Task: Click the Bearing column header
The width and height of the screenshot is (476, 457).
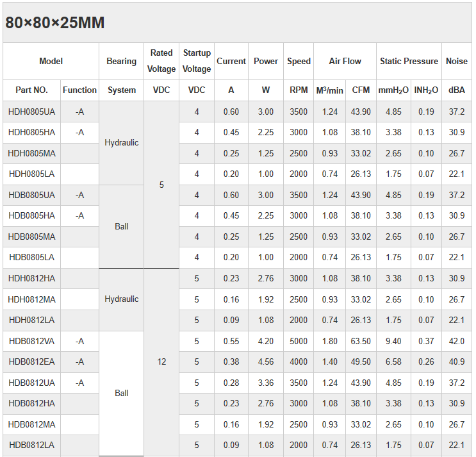Action: [122, 61]
